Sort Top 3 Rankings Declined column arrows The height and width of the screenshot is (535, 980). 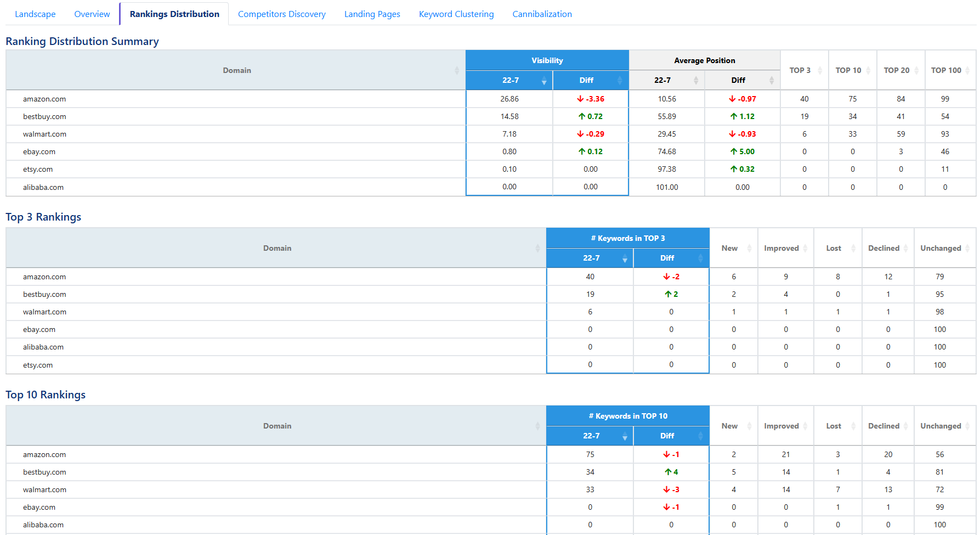[905, 248]
